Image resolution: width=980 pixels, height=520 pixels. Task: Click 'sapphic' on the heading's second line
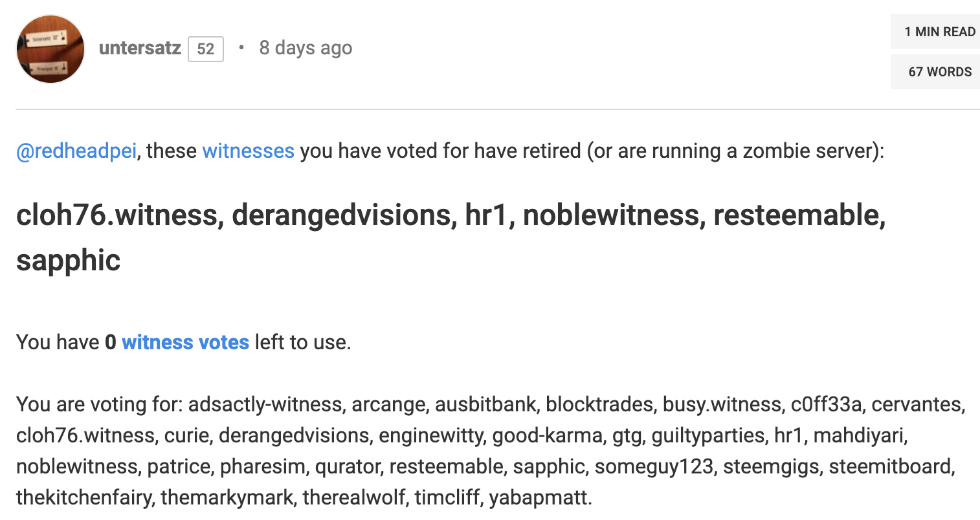[x=68, y=260]
